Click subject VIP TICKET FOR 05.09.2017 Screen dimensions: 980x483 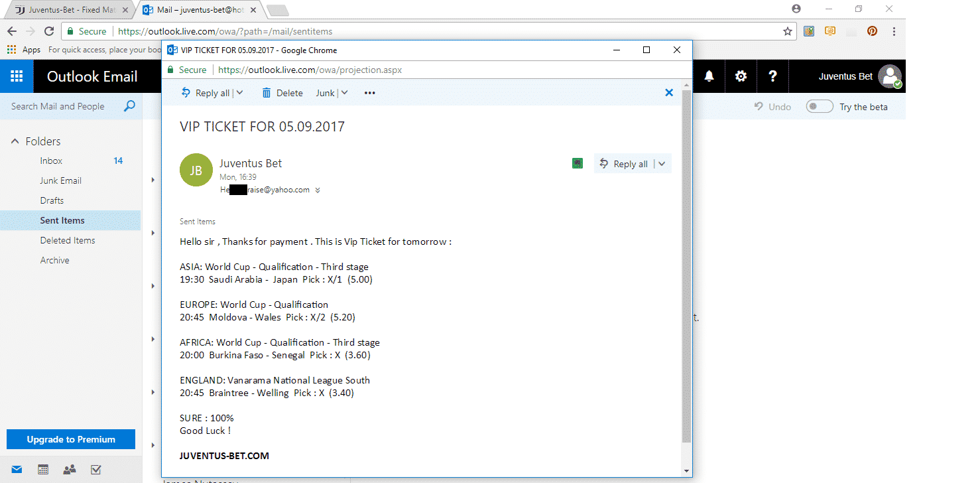262,127
